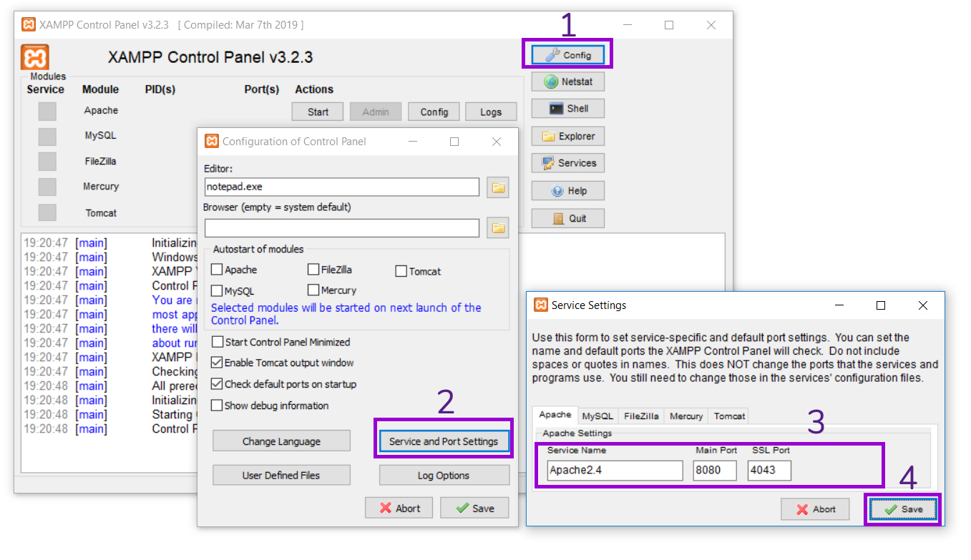Screen dimensions: 971x560
Task: Toggle the FileZilla service install box
Action: (x=47, y=162)
